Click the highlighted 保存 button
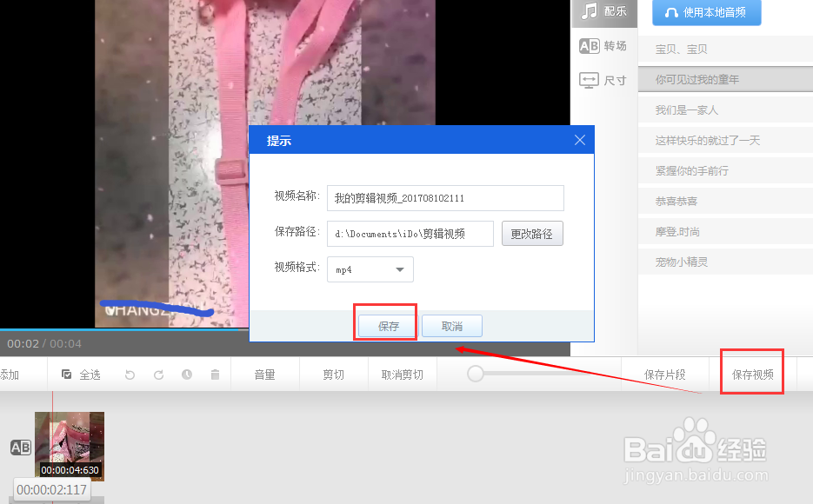Screen dimensions: 813x504 click(x=385, y=325)
